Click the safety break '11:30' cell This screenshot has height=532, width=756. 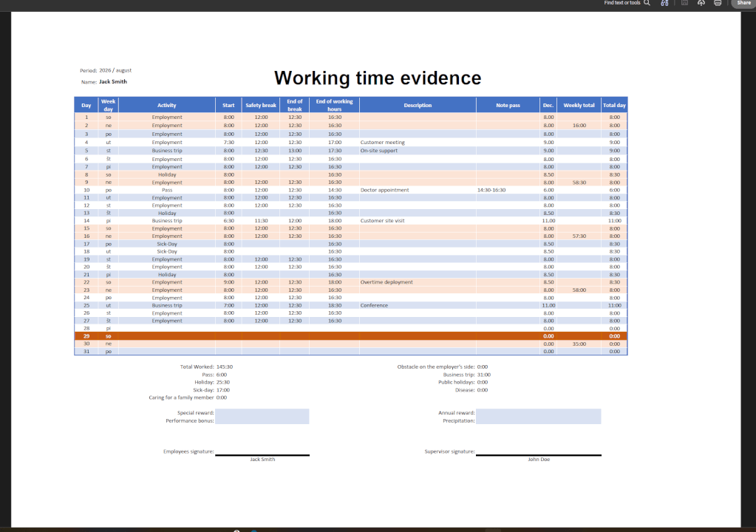[x=261, y=221]
